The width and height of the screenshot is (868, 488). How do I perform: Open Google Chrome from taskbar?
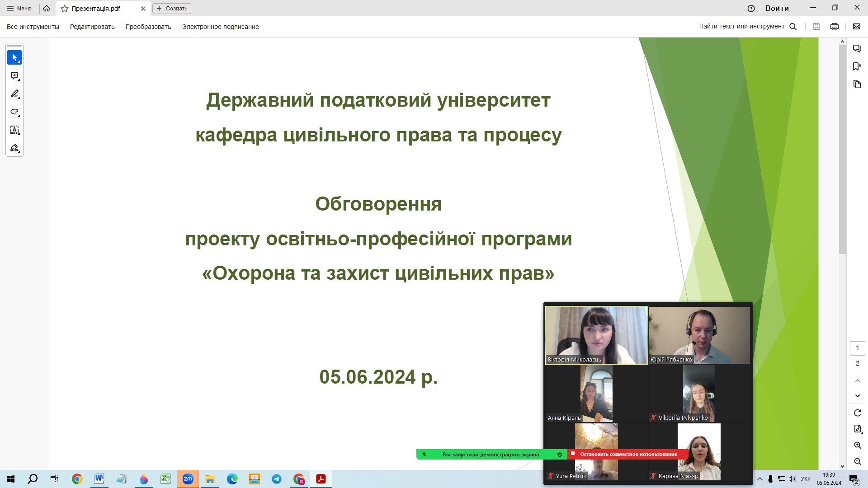point(77,479)
